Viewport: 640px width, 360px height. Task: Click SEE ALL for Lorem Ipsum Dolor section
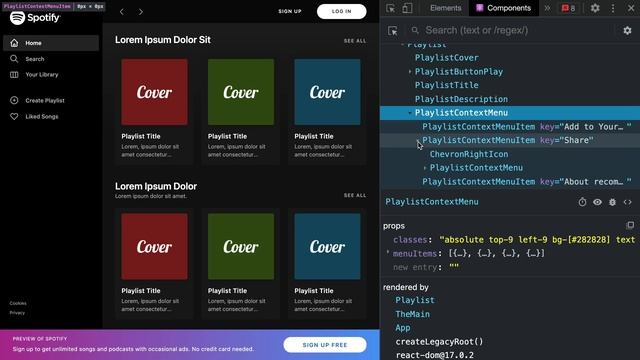355,195
